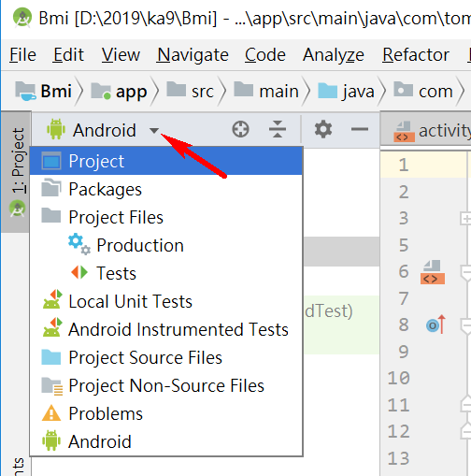
Task: Click the Collapse All icon
Action: [278, 129]
